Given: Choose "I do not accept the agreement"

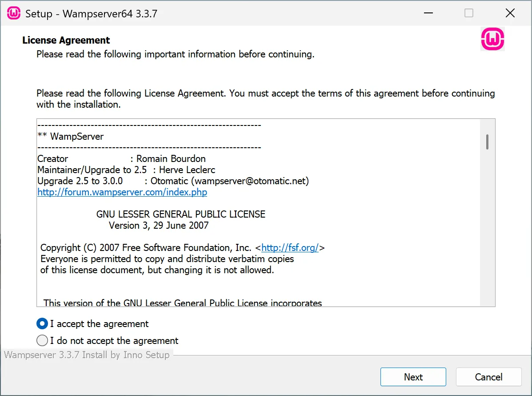Looking at the screenshot, I should 42,341.
